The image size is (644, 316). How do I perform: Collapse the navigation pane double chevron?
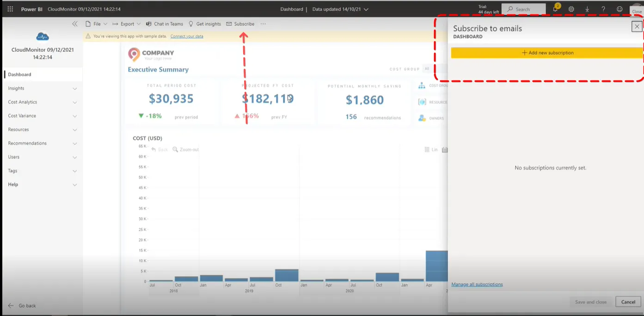75,24
